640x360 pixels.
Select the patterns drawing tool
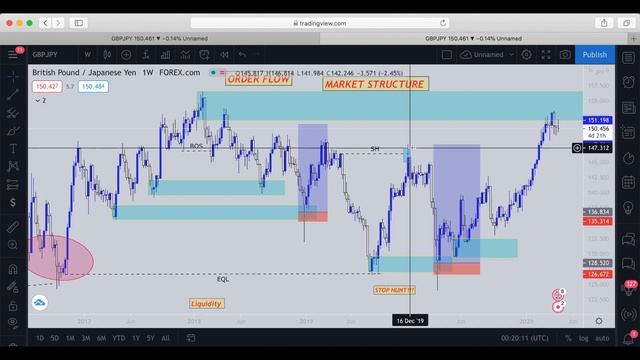13,167
